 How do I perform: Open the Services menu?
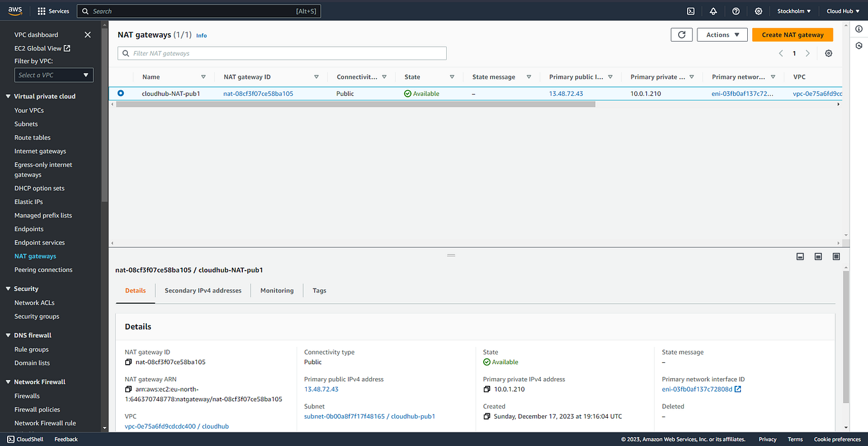pos(53,11)
